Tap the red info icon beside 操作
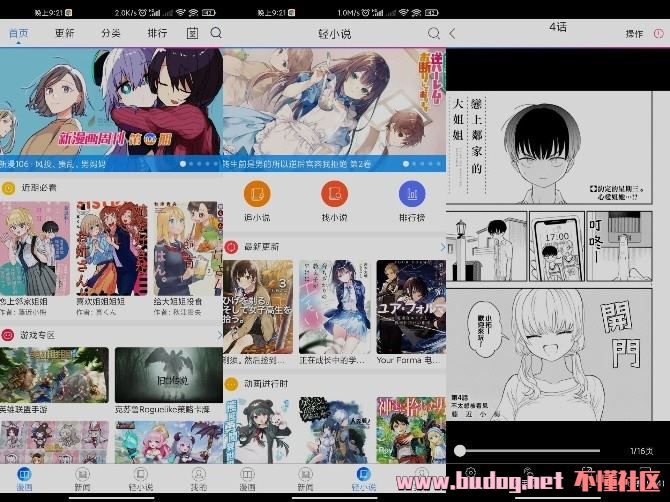Image resolution: width=670 pixels, height=502 pixels. (x=658, y=33)
